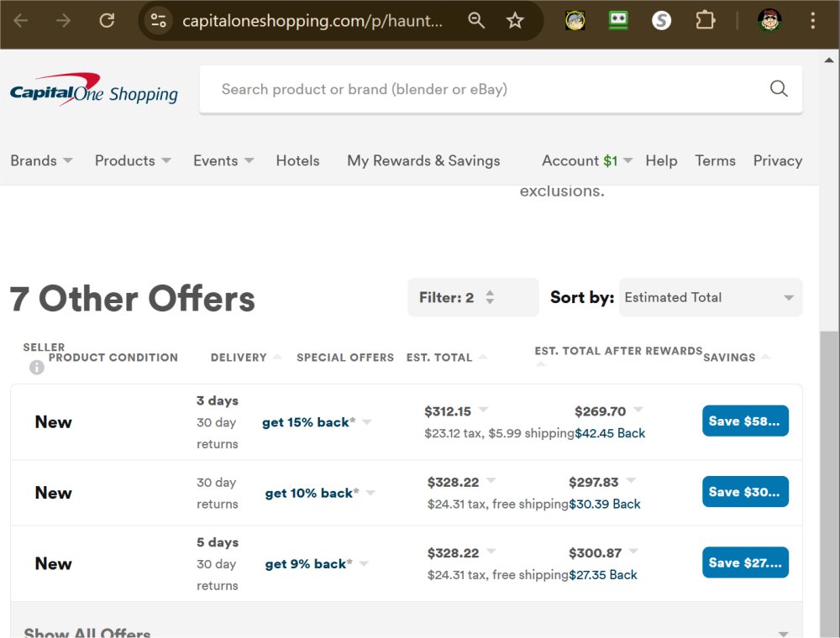Click the browser profile avatar

(770, 20)
